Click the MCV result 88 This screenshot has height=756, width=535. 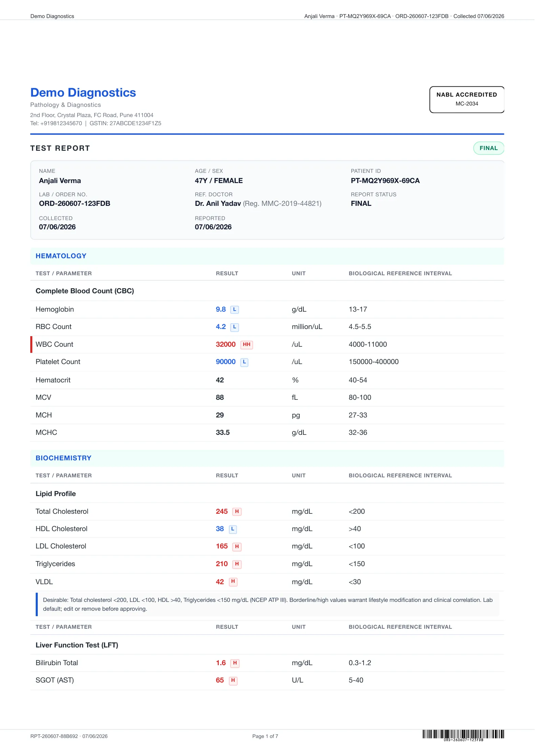[220, 397]
